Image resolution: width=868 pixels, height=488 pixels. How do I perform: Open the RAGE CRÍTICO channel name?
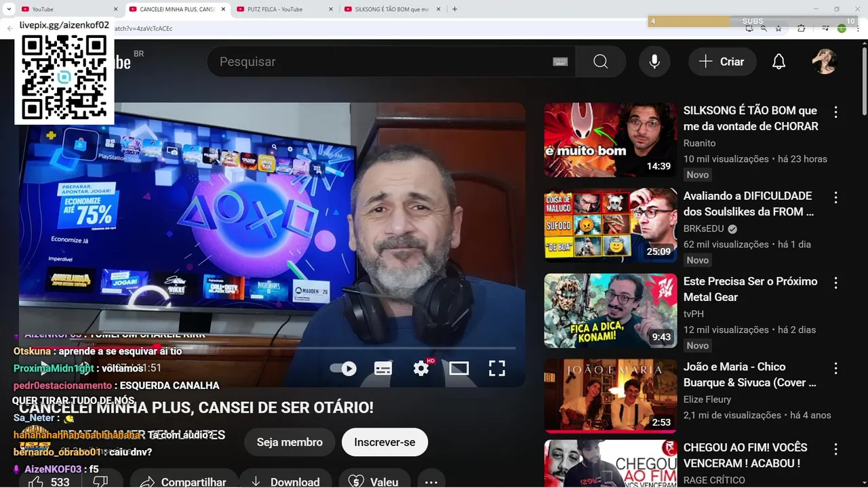click(714, 480)
